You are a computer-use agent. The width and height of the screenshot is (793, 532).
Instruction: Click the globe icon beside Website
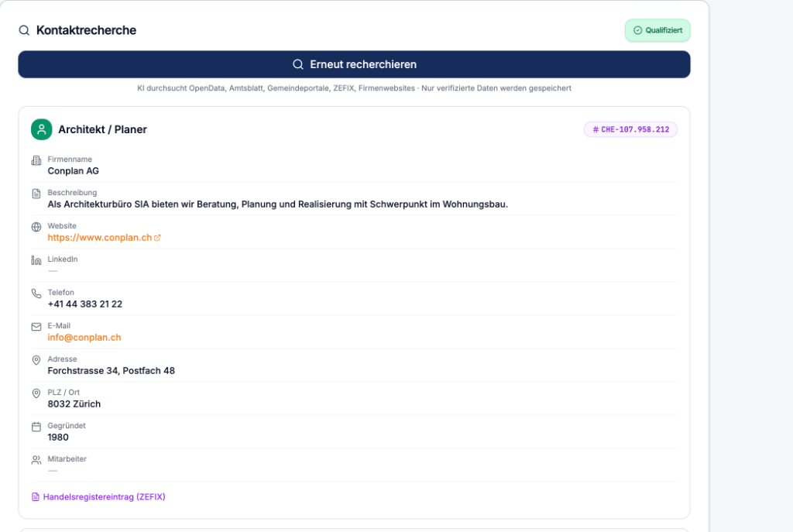click(x=36, y=227)
